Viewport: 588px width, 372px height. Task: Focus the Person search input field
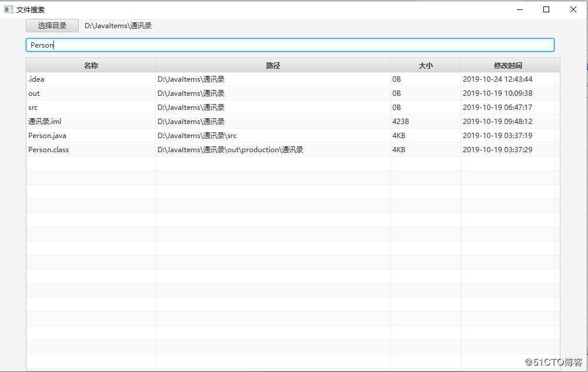click(x=290, y=45)
